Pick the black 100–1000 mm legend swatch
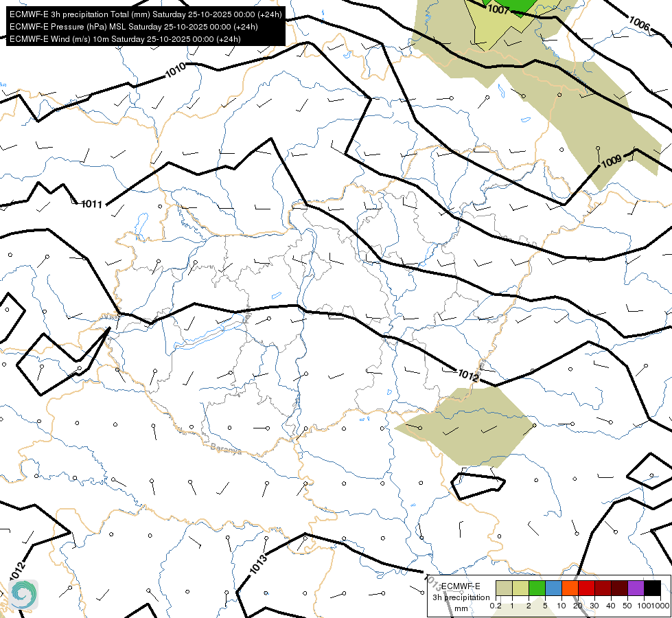 click(x=652, y=588)
